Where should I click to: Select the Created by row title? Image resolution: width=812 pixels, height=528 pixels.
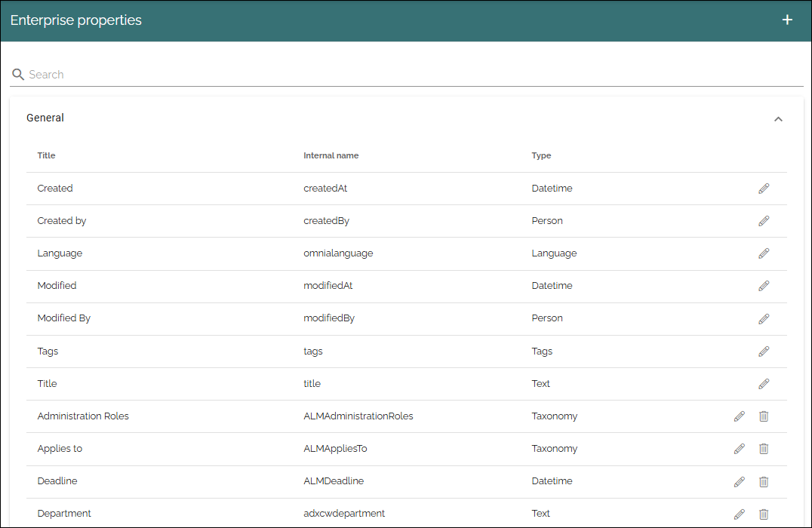(x=62, y=221)
